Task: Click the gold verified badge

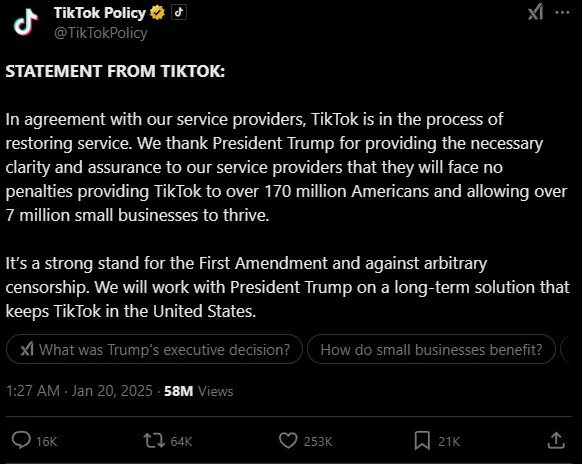Action: click(x=157, y=13)
